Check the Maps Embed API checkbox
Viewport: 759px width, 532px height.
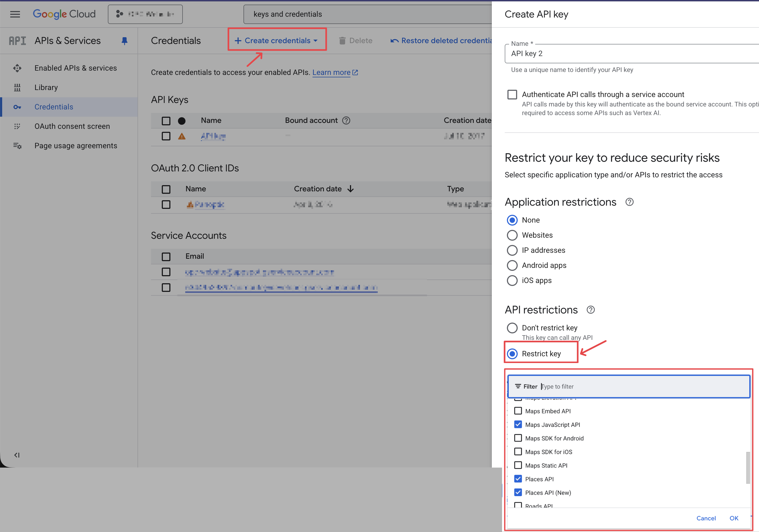click(x=518, y=411)
